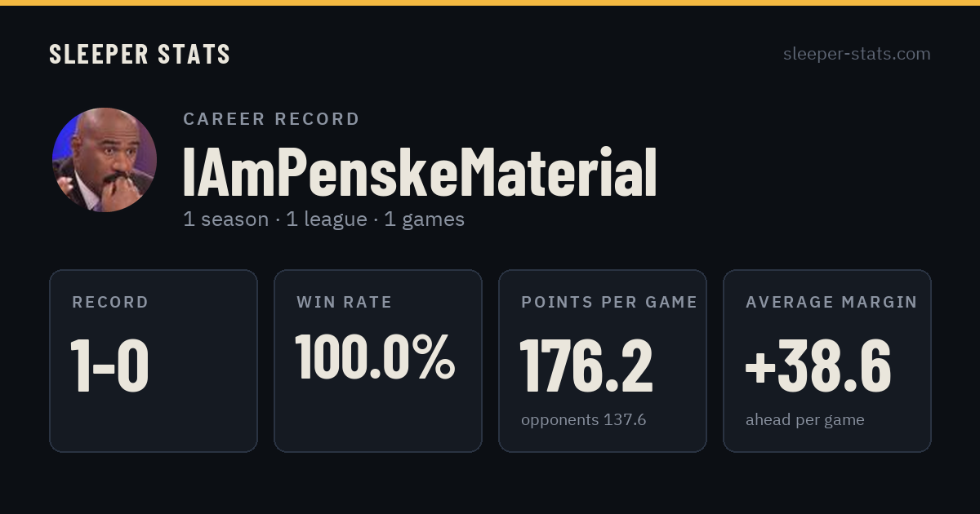Click the 176.2 points value
Image resolution: width=980 pixels, height=514 pixels.
click(586, 366)
